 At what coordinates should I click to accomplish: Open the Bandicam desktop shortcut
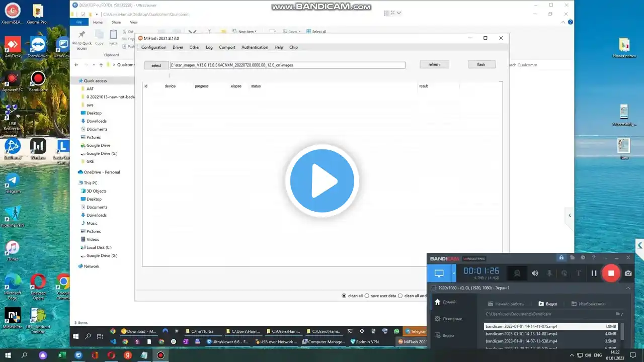(38, 81)
